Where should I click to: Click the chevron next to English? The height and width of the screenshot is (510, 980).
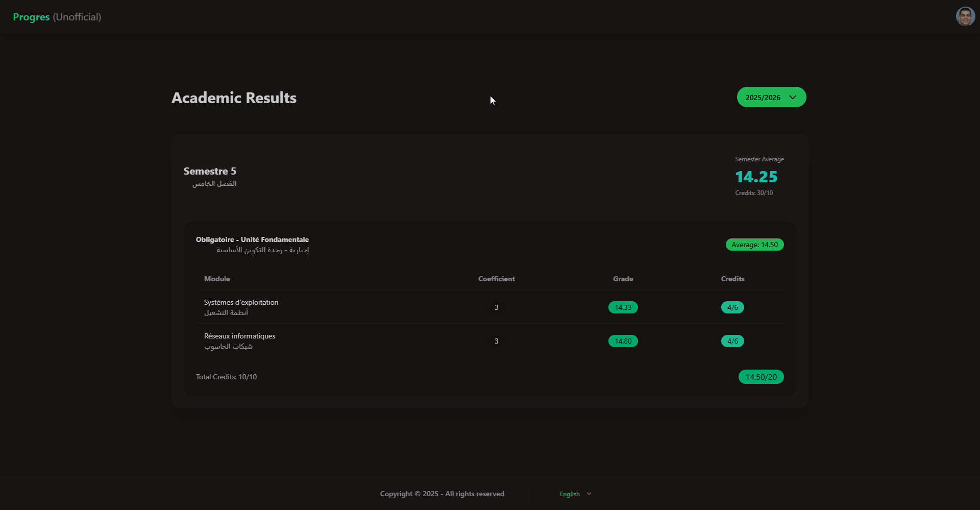tap(589, 494)
